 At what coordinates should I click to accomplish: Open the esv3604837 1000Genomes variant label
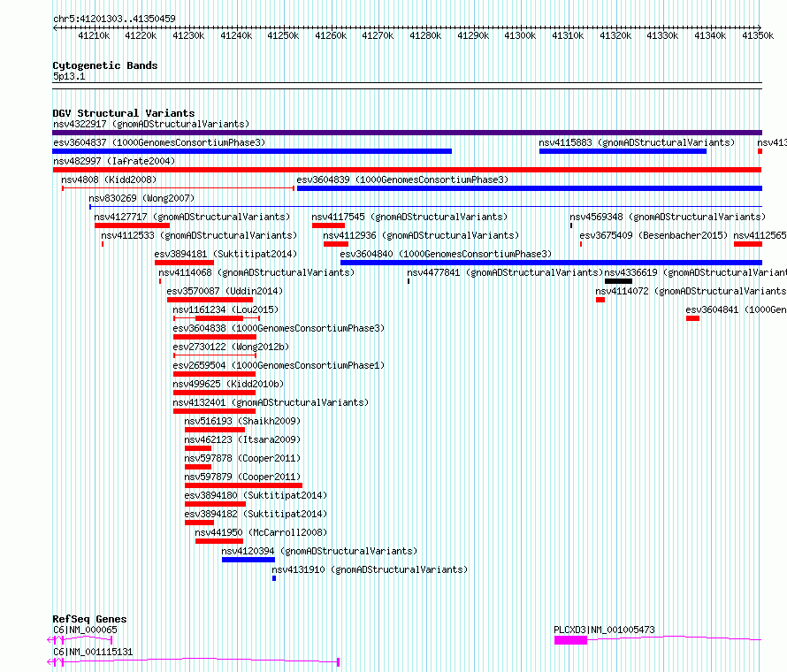[x=159, y=142]
